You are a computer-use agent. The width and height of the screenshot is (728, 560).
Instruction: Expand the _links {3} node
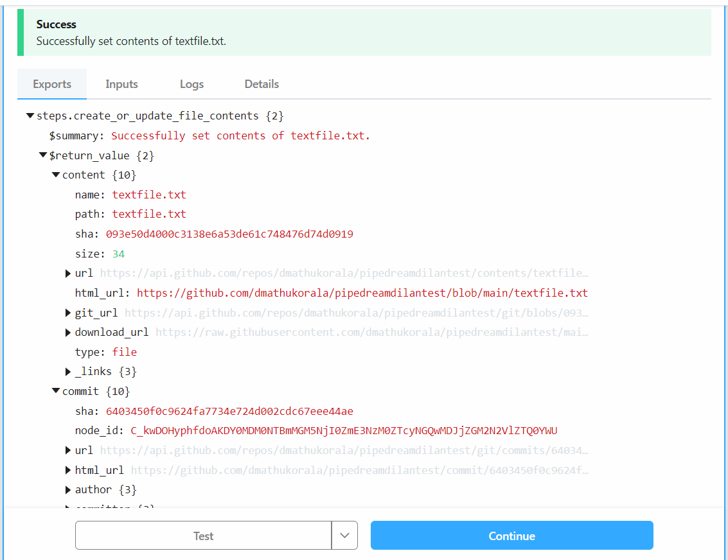[x=68, y=371]
